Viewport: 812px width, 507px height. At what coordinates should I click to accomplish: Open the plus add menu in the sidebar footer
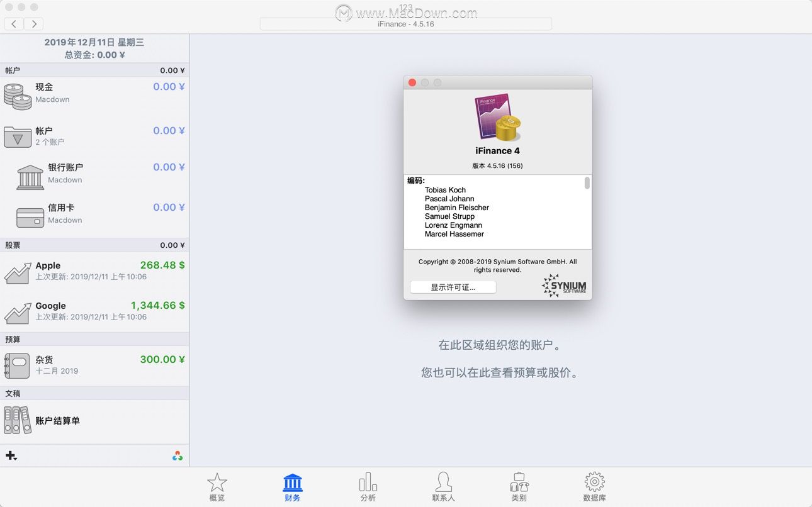point(11,456)
